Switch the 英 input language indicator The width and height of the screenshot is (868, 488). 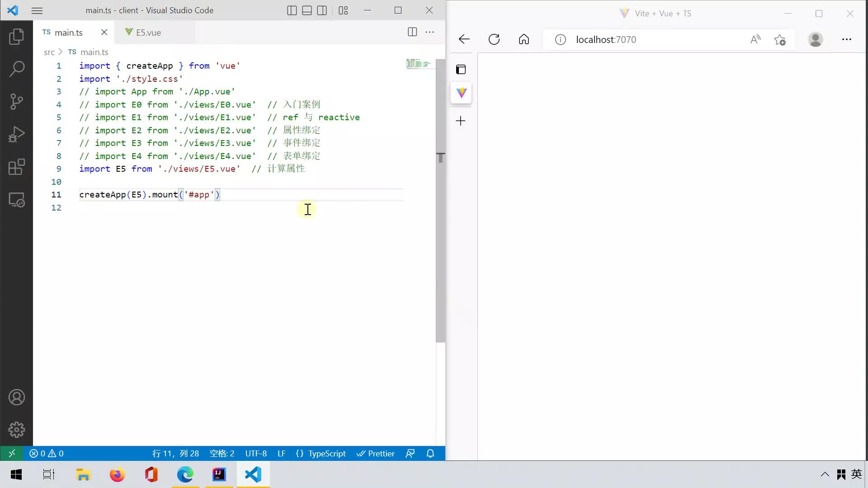coord(857,474)
